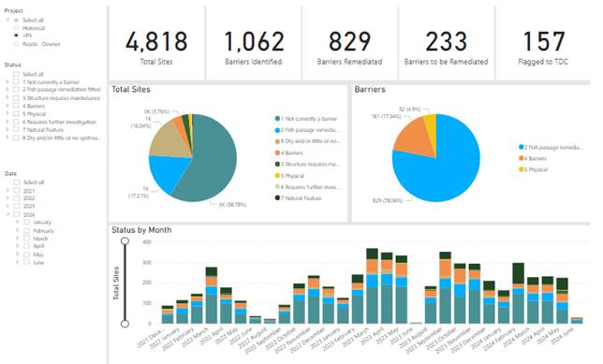Check '6 Requires further investigation' status
The image size is (603, 364).
click(16, 122)
